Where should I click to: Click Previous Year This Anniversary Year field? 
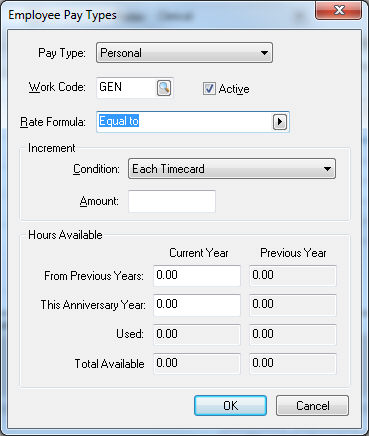(293, 305)
